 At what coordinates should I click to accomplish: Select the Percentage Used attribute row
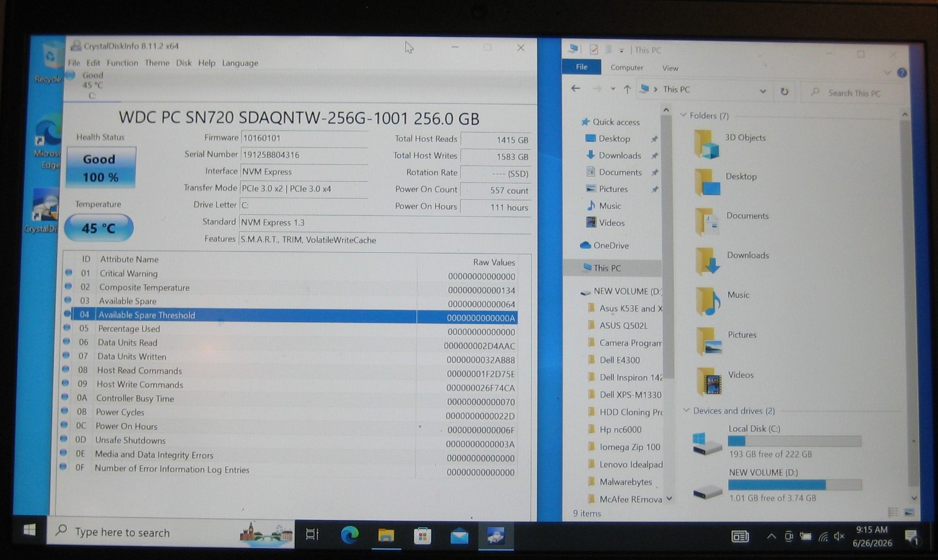click(290, 329)
